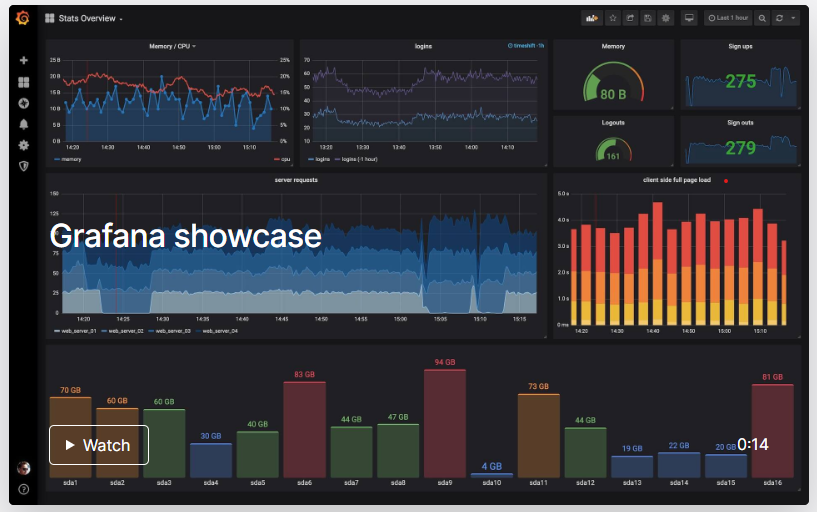Screen dimensions: 817x512
Task: Open Alerting bell icon in sidebar
Action: (23, 124)
